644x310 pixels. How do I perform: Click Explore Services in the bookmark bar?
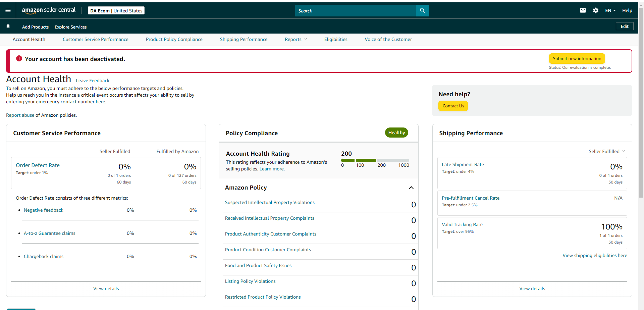click(x=70, y=27)
